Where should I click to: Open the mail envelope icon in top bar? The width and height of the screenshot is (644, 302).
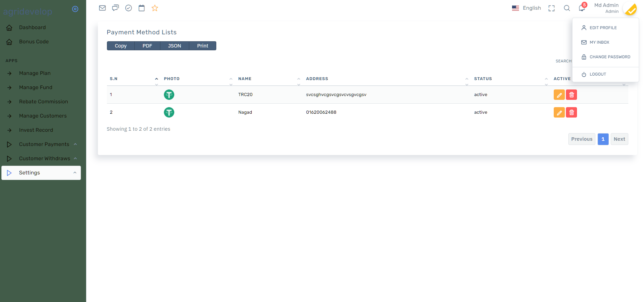[102, 8]
